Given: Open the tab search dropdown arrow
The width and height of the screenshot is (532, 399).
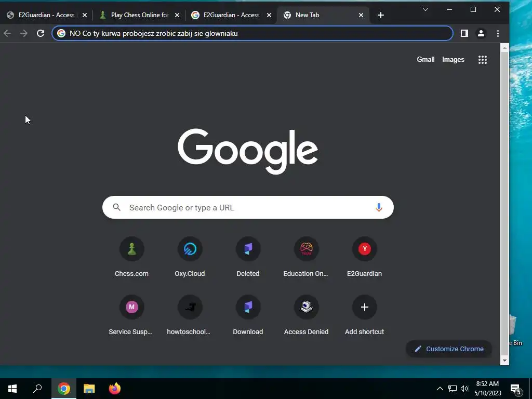Looking at the screenshot, I should tap(425, 9).
